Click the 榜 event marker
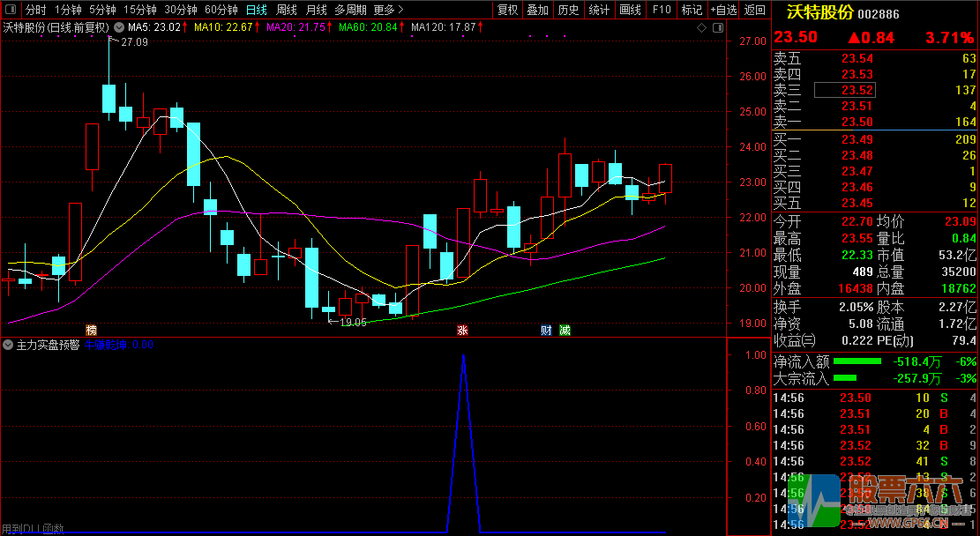The image size is (980, 536). click(x=91, y=330)
